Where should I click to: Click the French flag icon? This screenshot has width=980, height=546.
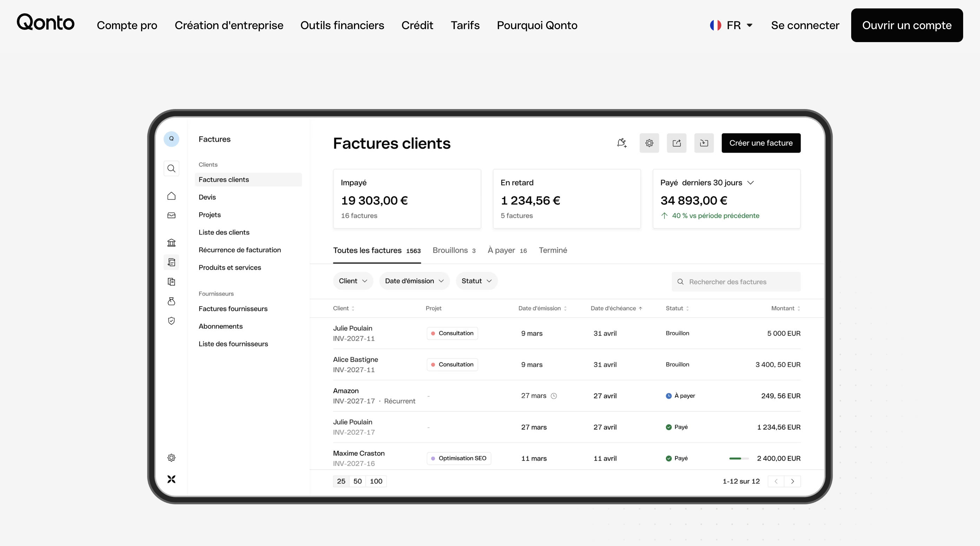tap(716, 25)
